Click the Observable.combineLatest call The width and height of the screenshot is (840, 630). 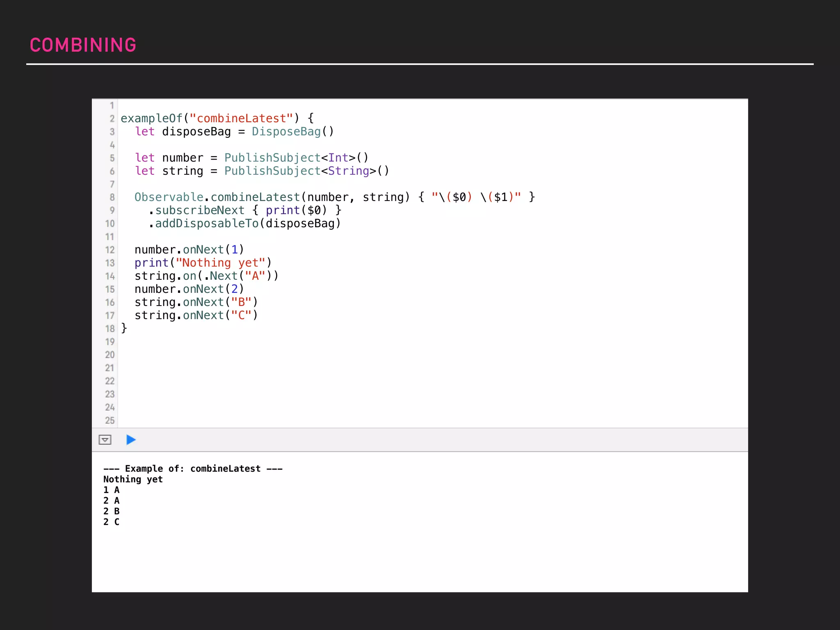(x=217, y=197)
